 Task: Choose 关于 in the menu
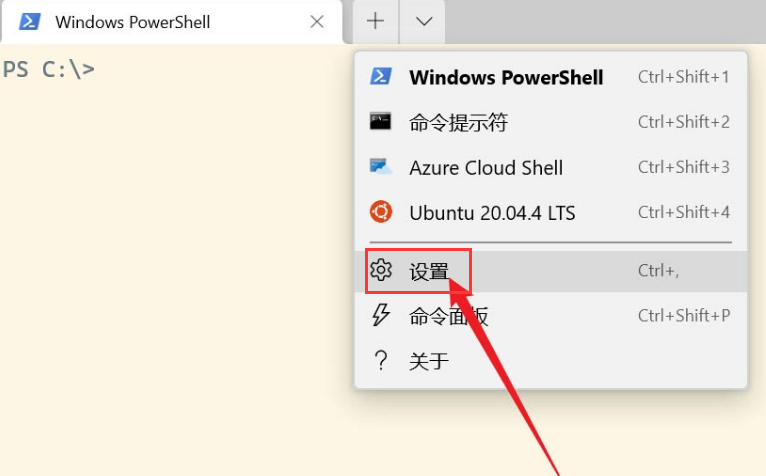coord(429,362)
